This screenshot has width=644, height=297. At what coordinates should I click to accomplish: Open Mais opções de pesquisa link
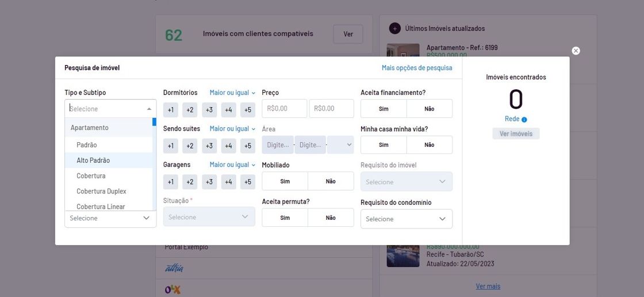pyautogui.click(x=417, y=68)
